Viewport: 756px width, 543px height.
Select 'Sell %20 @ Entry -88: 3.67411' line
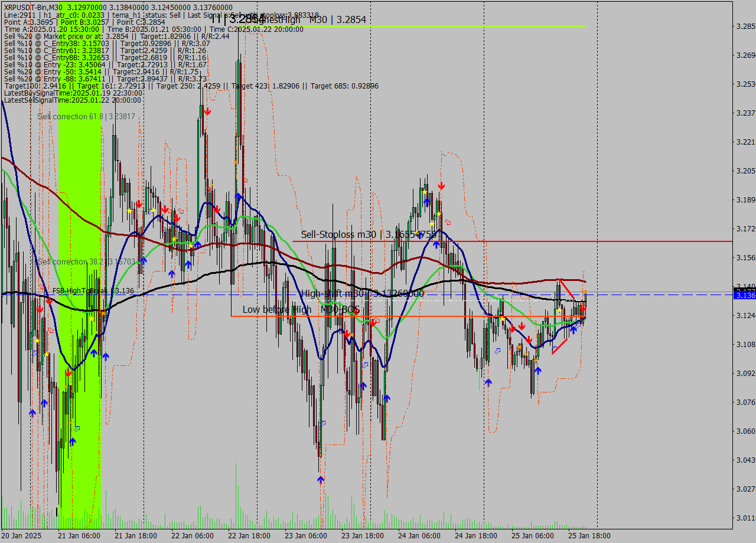tap(105, 78)
